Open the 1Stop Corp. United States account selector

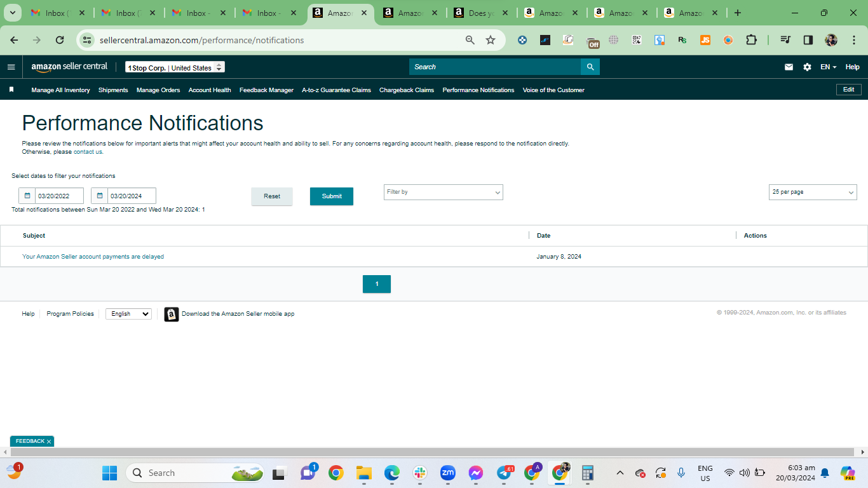(175, 67)
